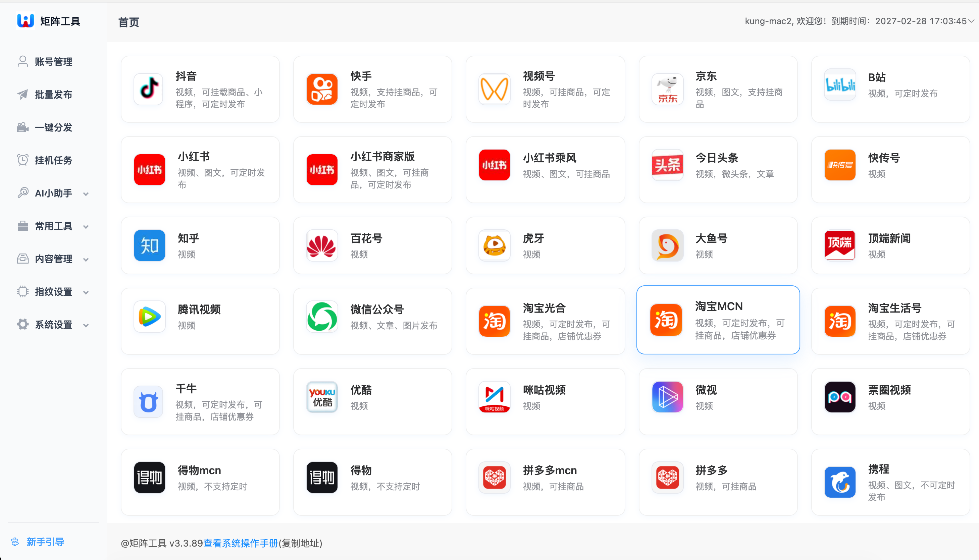Open the user account dropdown arrow
The width and height of the screenshot is (979, 560).
coord(971,21)
